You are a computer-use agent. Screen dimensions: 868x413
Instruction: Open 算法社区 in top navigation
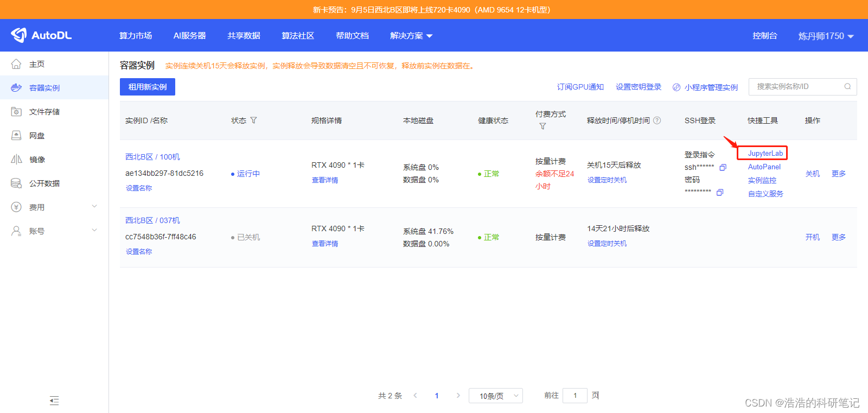[x=298, y=36]
